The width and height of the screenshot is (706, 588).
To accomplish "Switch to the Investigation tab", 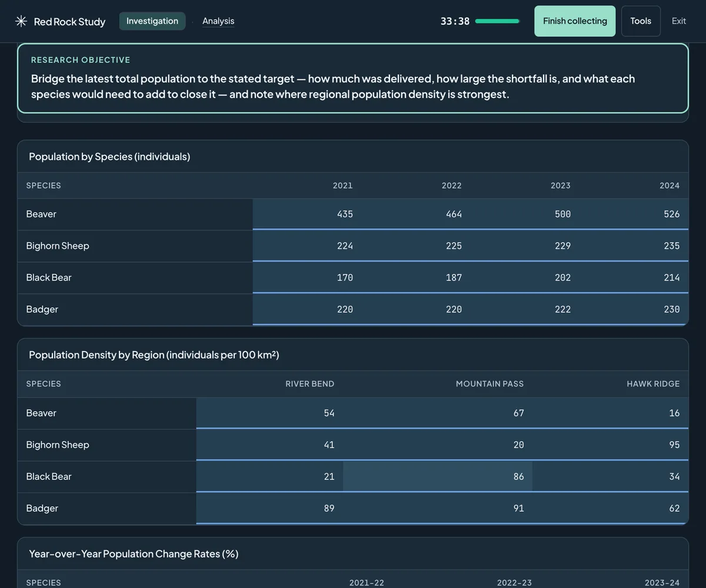I will [152, 21].
